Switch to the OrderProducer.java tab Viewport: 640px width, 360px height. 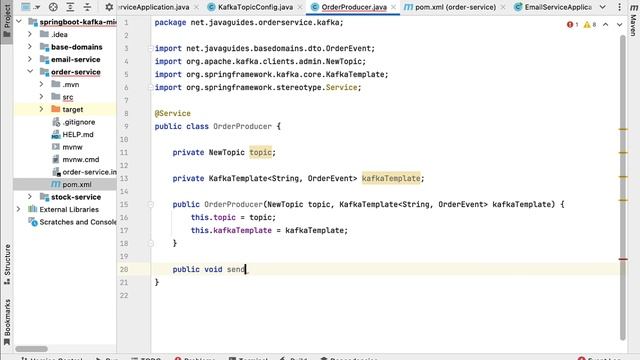(x=354, y=7)
